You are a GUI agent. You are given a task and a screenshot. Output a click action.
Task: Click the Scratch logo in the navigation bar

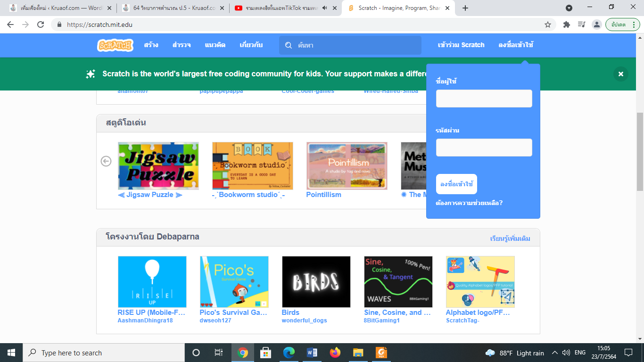115,45
